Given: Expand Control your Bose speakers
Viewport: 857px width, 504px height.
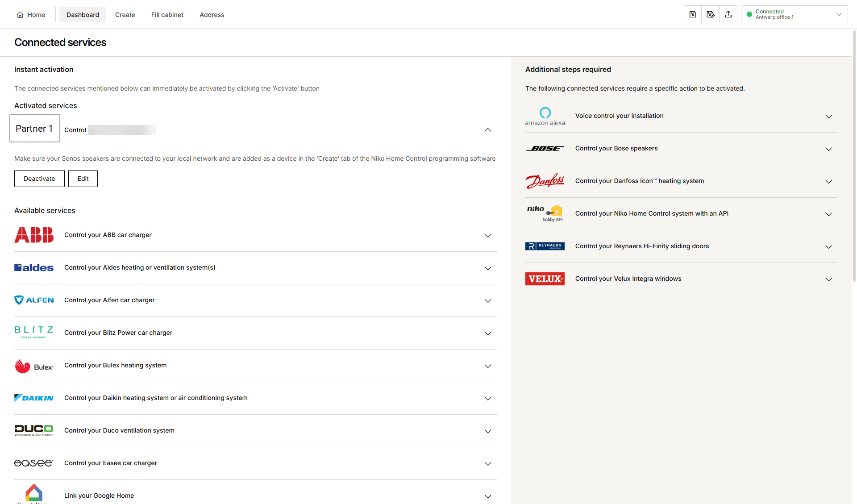Looking at the screenshot, I should tap(829, 149).
